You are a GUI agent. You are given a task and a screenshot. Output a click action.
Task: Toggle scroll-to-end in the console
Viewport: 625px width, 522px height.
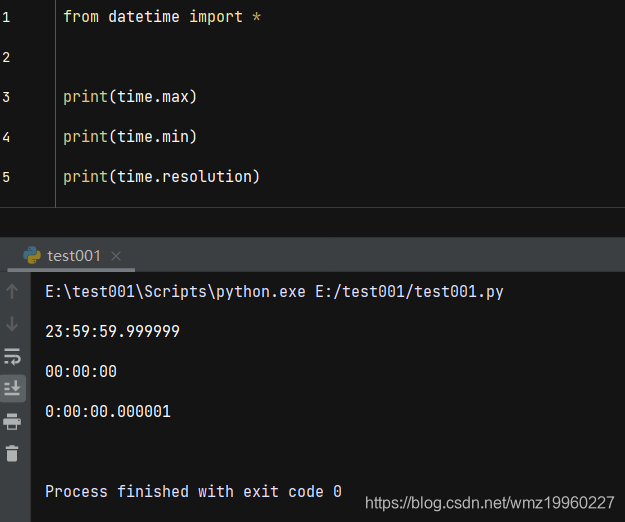(12, 388)
